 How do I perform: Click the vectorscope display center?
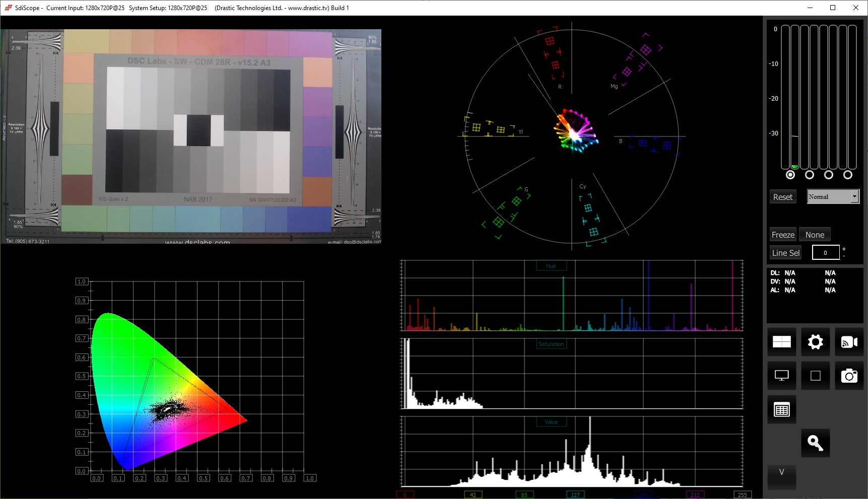pos(572,136)
